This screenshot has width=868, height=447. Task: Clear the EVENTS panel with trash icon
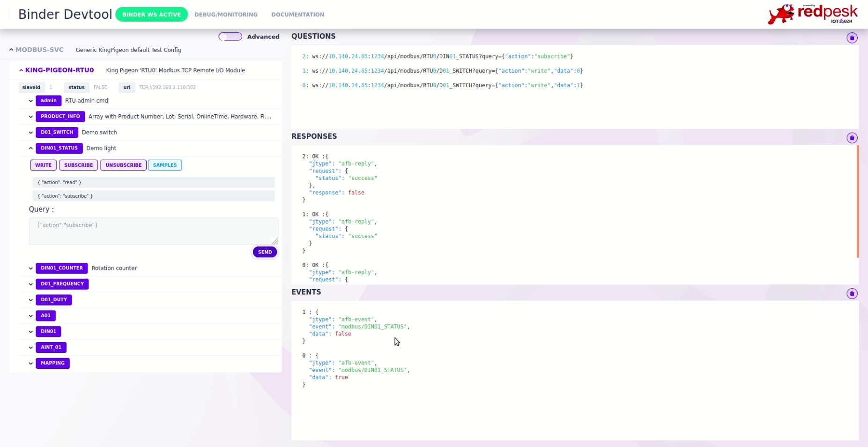[852, 294]
